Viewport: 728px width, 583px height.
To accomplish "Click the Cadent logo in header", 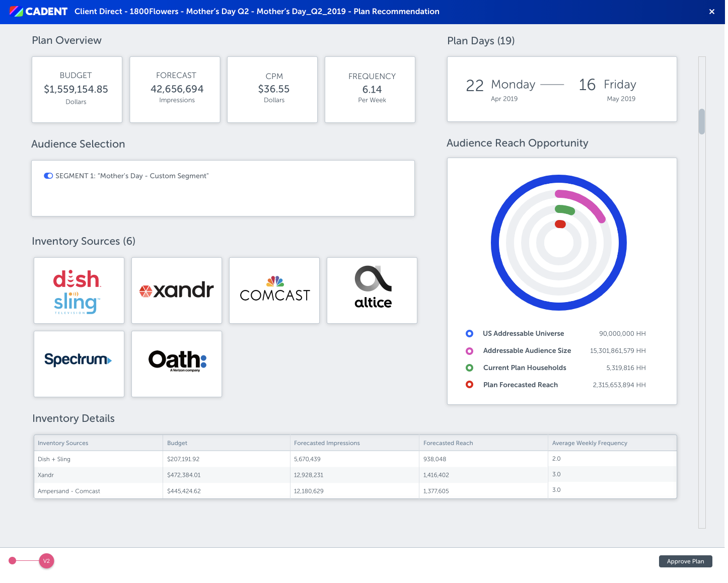I will click(x=38, y=11).
